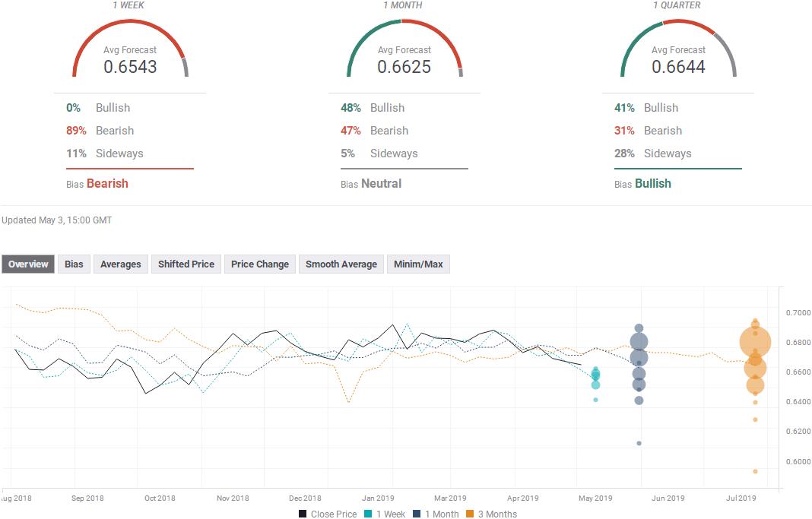Select the Averages tab

tap(121, 264)
